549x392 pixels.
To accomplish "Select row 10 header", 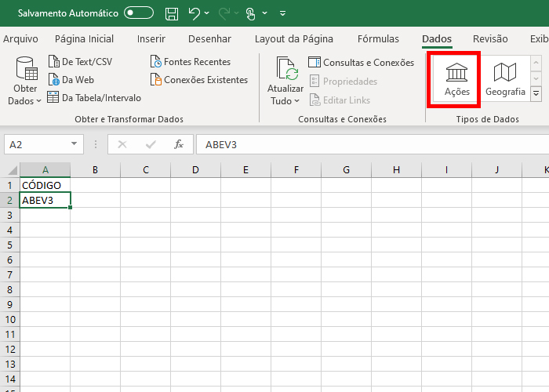I will pyautogui.click(x=9, y=319).
